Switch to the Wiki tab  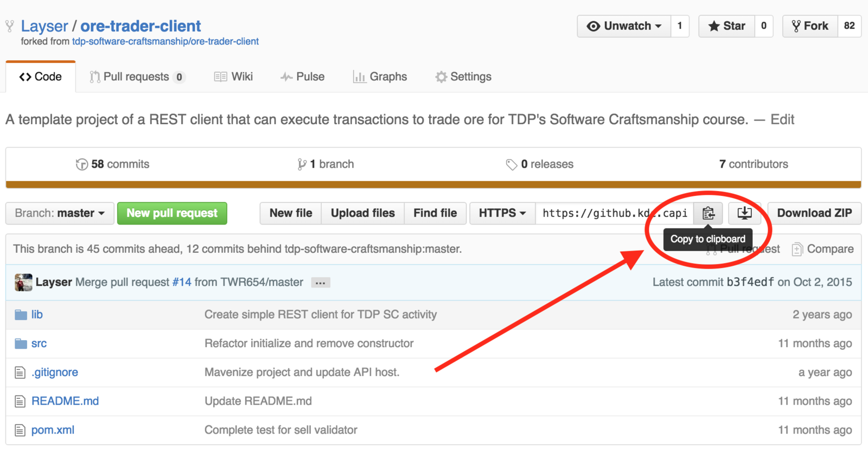pyautogui.click(x=234, y=77)
